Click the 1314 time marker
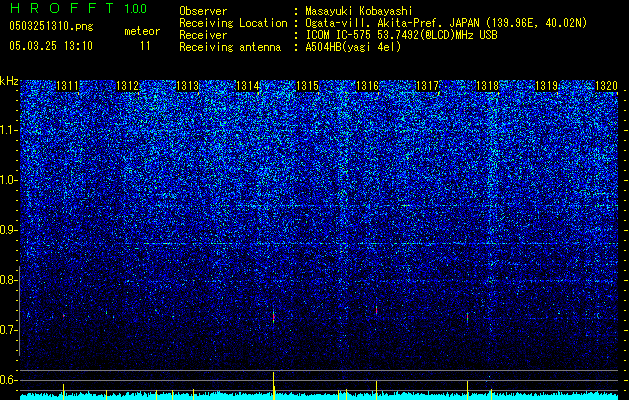The height and width of the screenshot is (400, 629). [x=248, y=86]
